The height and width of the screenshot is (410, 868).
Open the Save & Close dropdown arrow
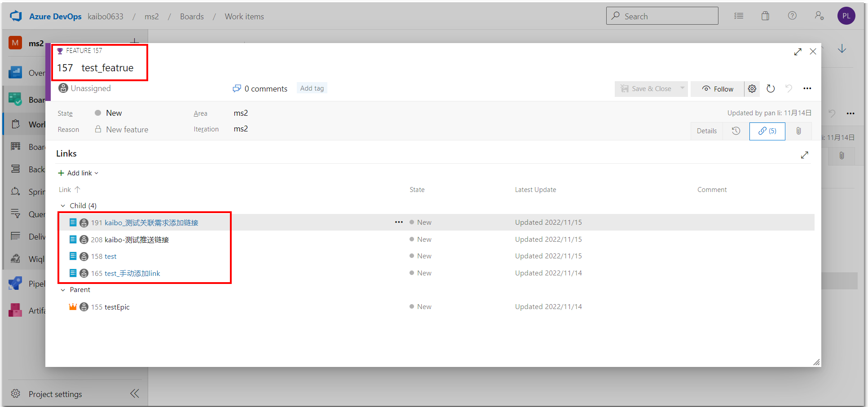pyautogui.click(x=682, y=88)
